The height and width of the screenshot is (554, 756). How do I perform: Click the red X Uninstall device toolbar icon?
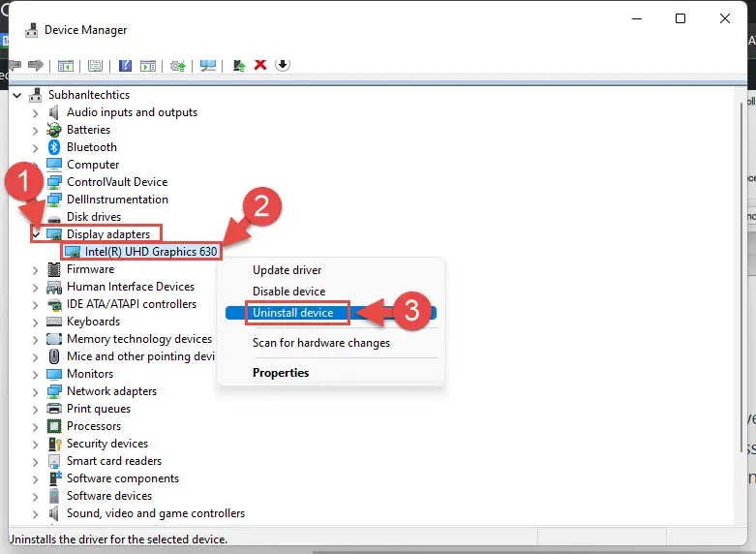click(260, 65)
